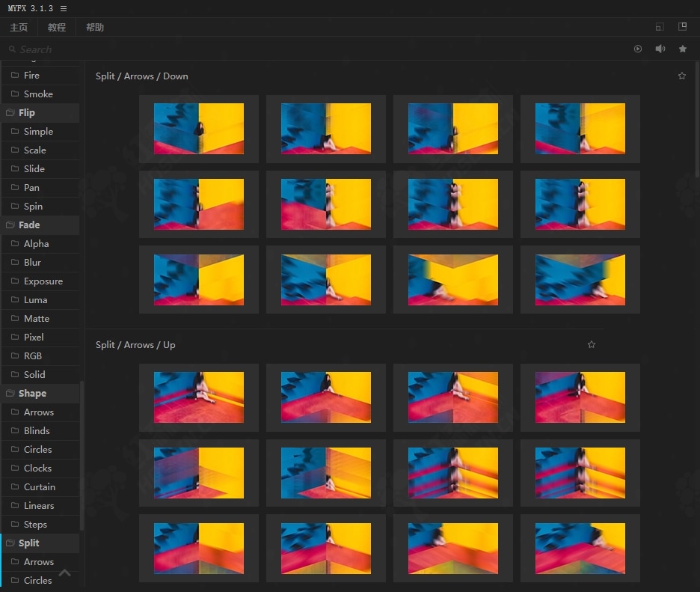
Task: Click the Search input field
Action: tap(313, 49)
